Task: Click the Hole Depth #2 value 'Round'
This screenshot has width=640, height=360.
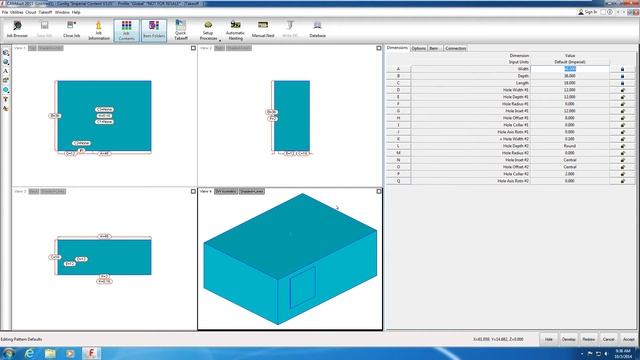Action: [x=570, y=146]
